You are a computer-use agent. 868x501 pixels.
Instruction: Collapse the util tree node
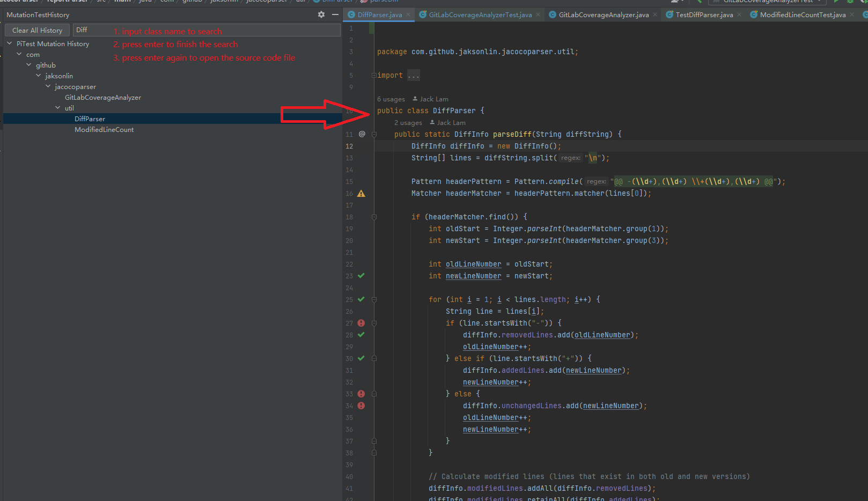coord(58,108)
